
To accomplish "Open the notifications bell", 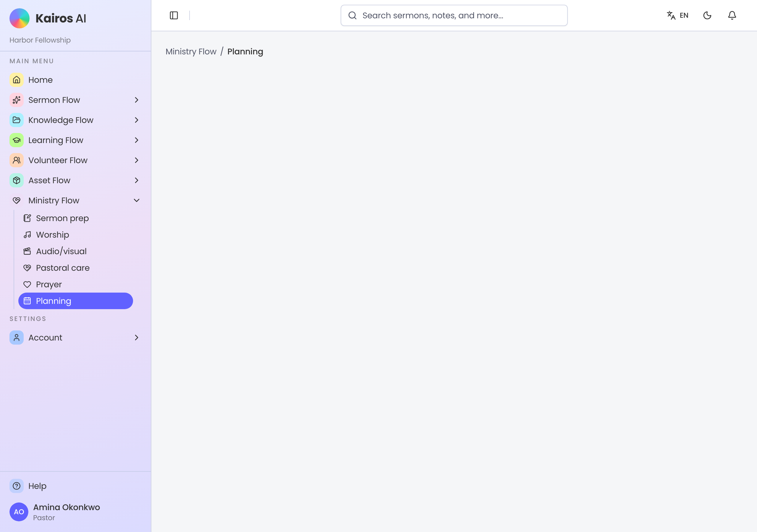I will point(732,15).
